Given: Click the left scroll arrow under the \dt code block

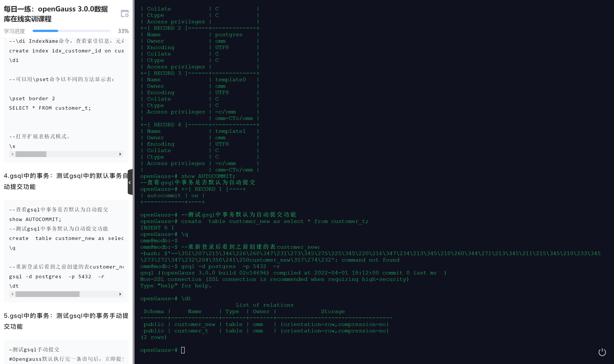Looking at the screenshot, I should (12, 294).
